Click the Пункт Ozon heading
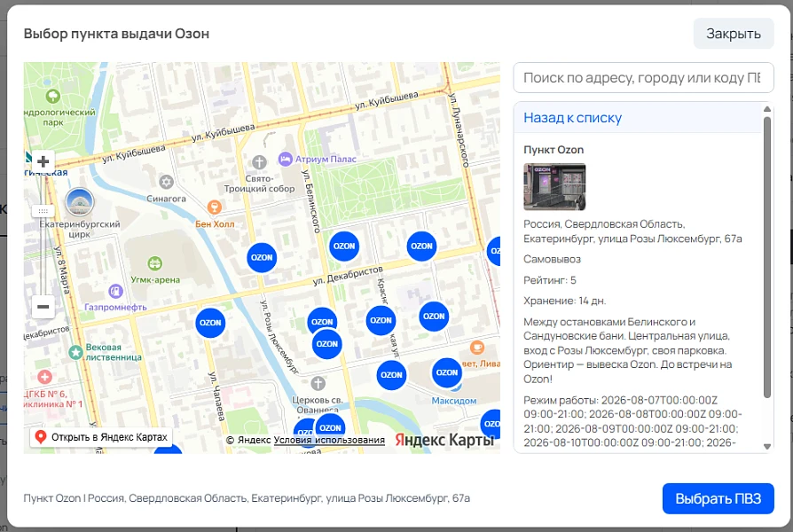This screenshot has height=532, width=793. (x=554, y=150)
